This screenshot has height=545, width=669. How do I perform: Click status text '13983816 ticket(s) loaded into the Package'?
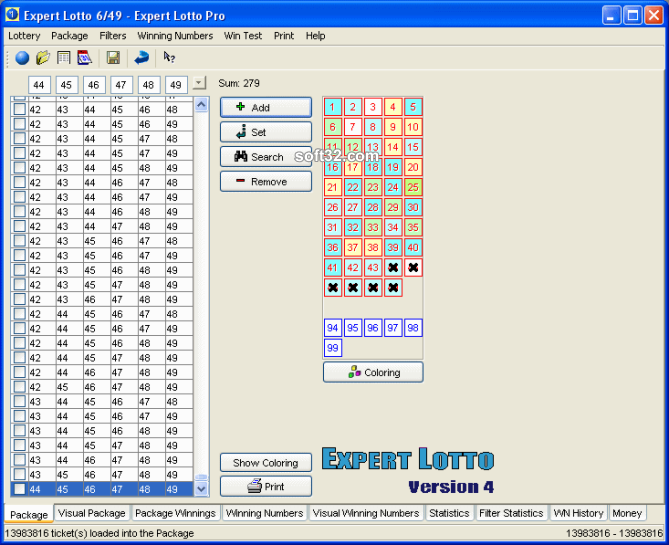point(99,533)
